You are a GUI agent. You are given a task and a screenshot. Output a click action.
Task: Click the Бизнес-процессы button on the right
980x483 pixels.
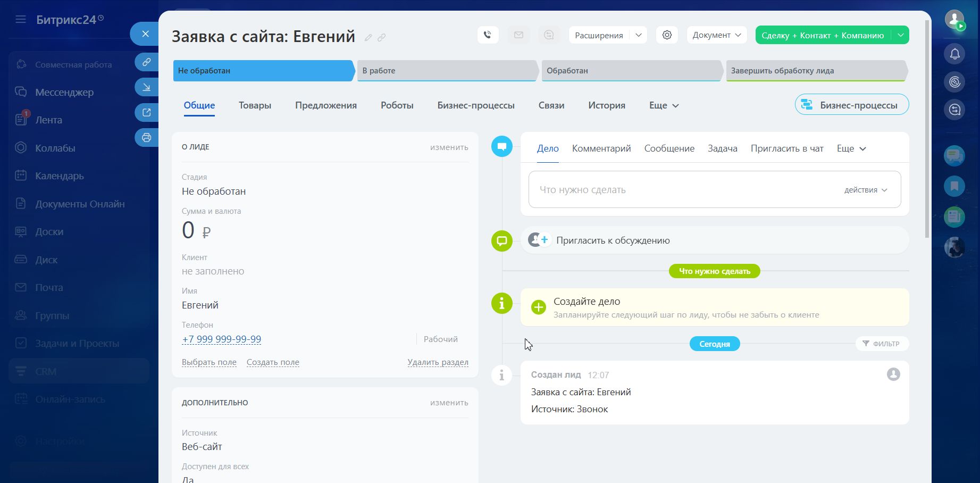851,105
